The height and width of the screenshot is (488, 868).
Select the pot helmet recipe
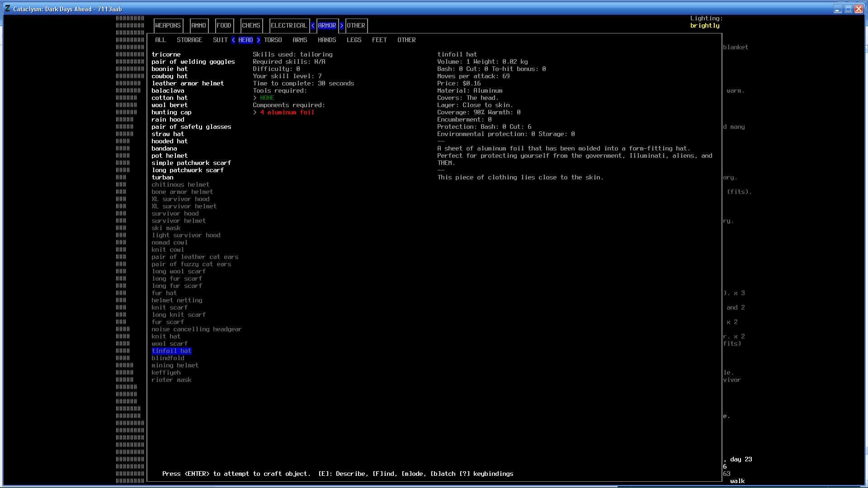(x=170, y=156)
